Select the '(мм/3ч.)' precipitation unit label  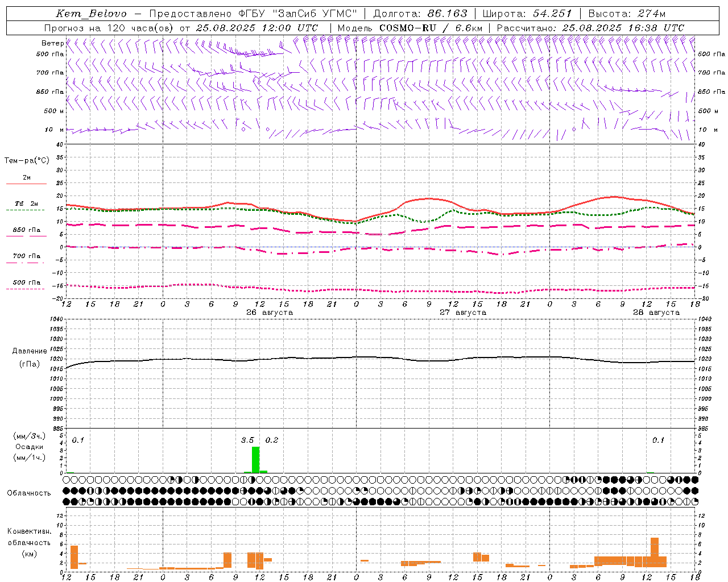pyautogui.click(x=30, y=436)
